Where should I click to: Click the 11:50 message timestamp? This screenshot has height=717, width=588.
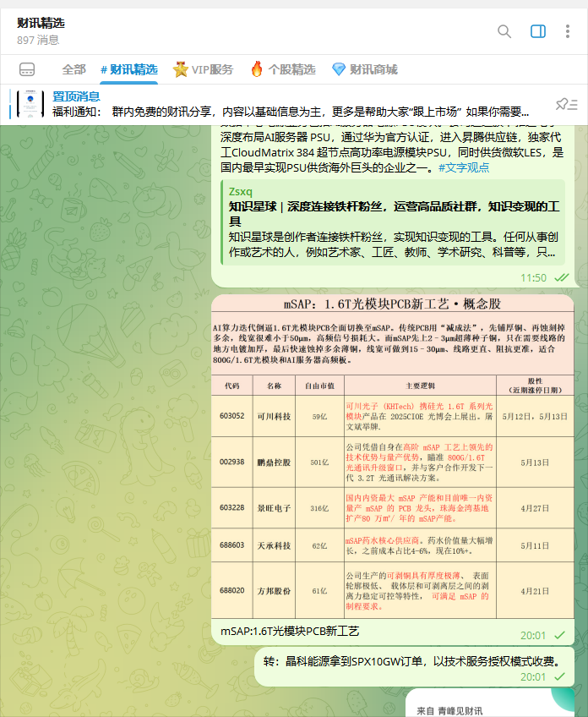tap(533, 278)
